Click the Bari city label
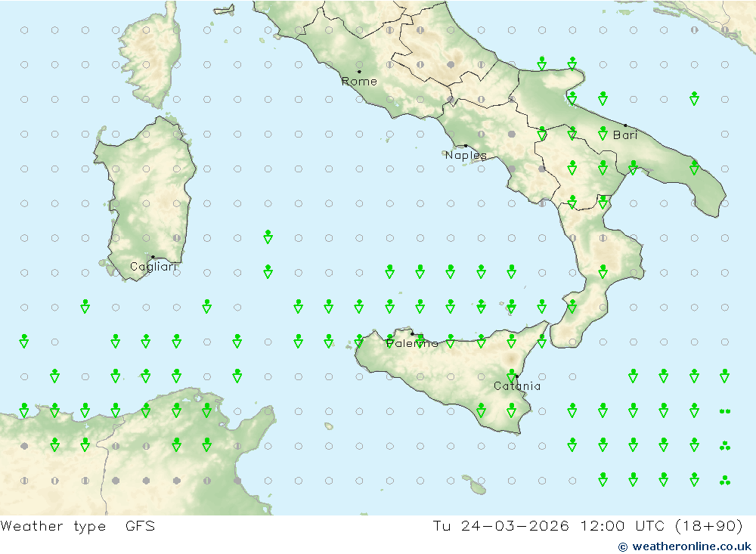 pyautogui.click(x=625, y=135)
